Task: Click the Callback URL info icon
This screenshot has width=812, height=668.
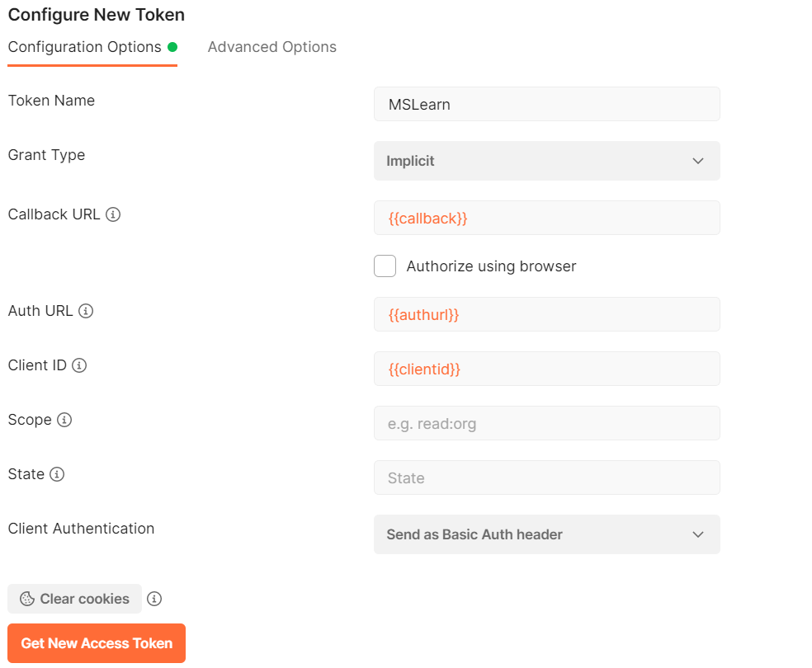Action: point(113,214)
